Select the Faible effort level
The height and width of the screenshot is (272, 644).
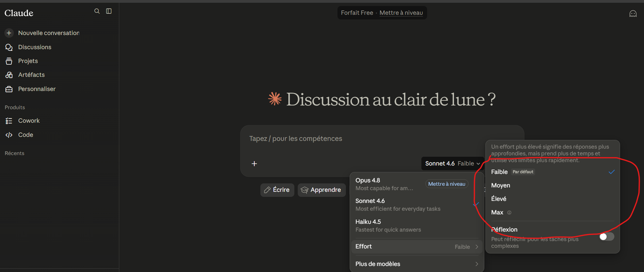(553, 172)
